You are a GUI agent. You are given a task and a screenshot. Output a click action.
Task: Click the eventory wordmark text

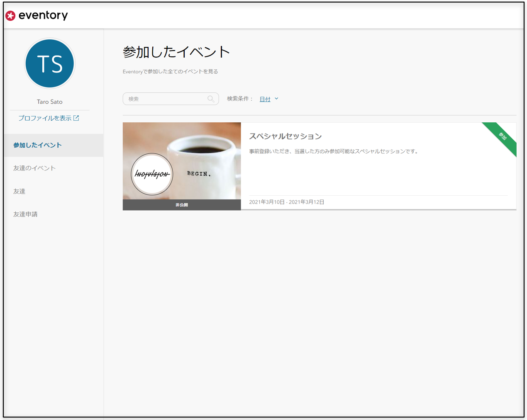[x=43, y=15]
